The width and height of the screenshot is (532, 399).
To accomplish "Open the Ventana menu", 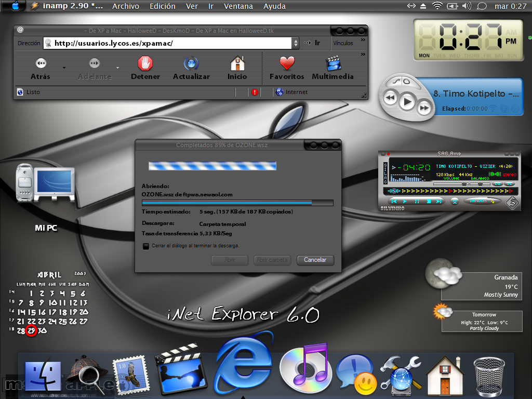I will click(x=238, y=6).
